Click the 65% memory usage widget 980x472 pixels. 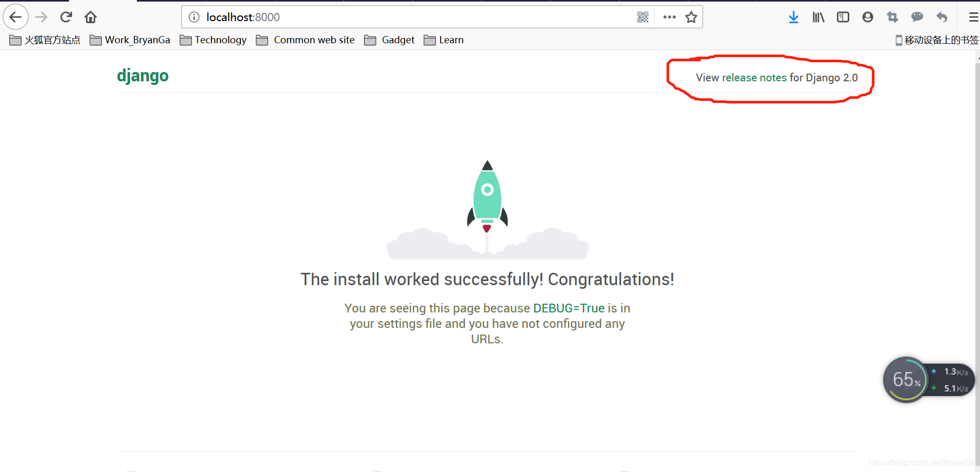(905, 380)
